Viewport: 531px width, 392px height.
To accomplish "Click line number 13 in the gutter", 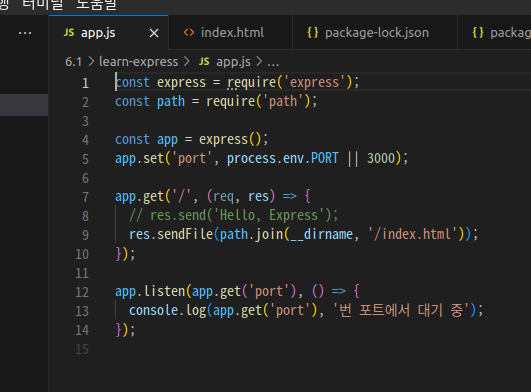I will click(82, 311).
